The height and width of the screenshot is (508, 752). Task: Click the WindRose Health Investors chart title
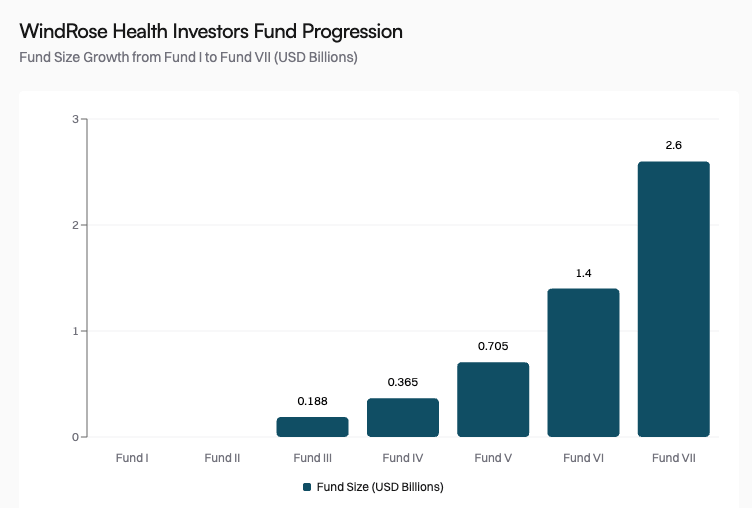click(x=211, y=32)
